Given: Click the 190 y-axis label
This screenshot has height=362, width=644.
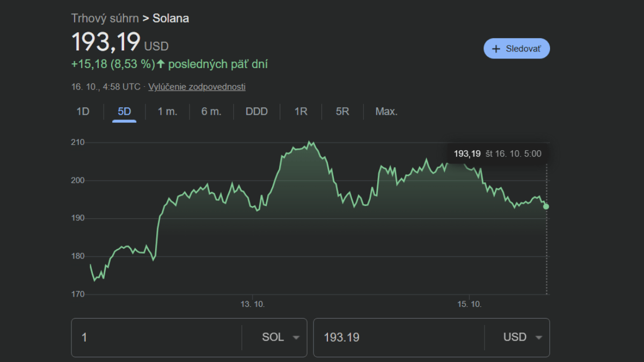Looking at the screenshot, I should [x=78, y=218].
